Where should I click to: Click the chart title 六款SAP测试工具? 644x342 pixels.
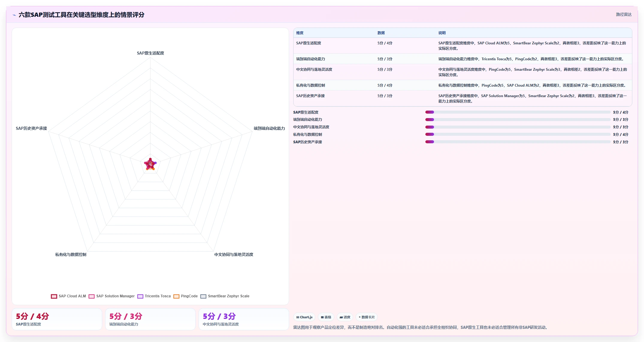click(x=81, y=15)
